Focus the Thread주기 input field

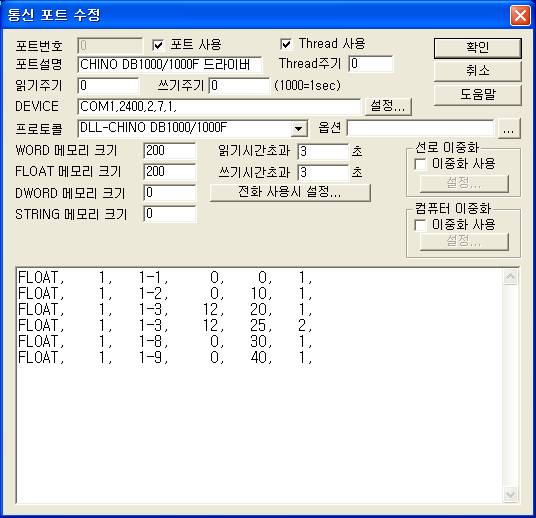[371, 64]
